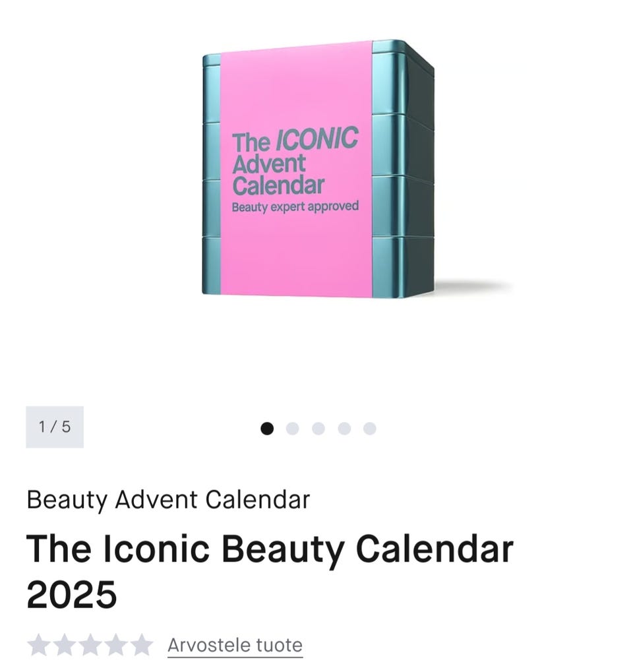This screenshot has height=672, width=633.
Task: Click the 1 / 5 image counter
Action: 55,427
